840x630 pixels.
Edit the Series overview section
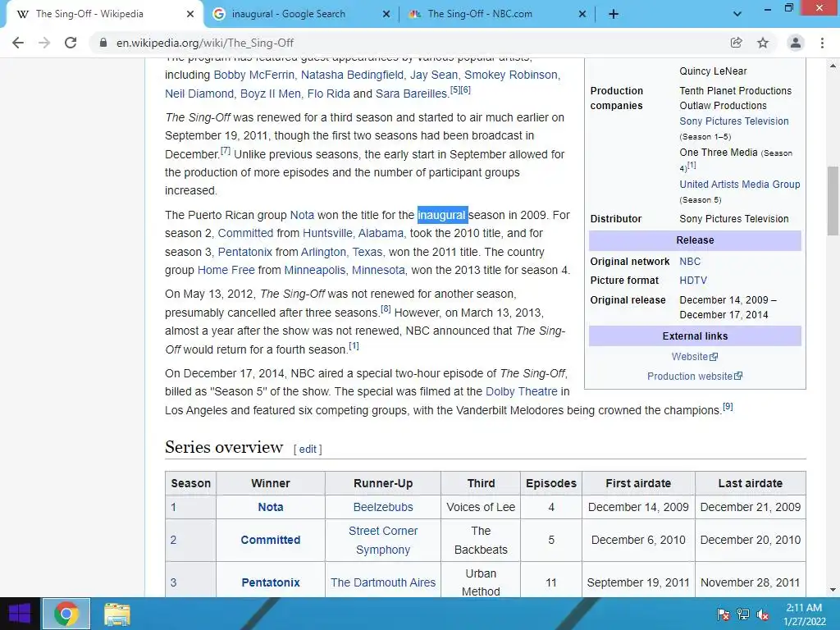[x=308, y=449]
